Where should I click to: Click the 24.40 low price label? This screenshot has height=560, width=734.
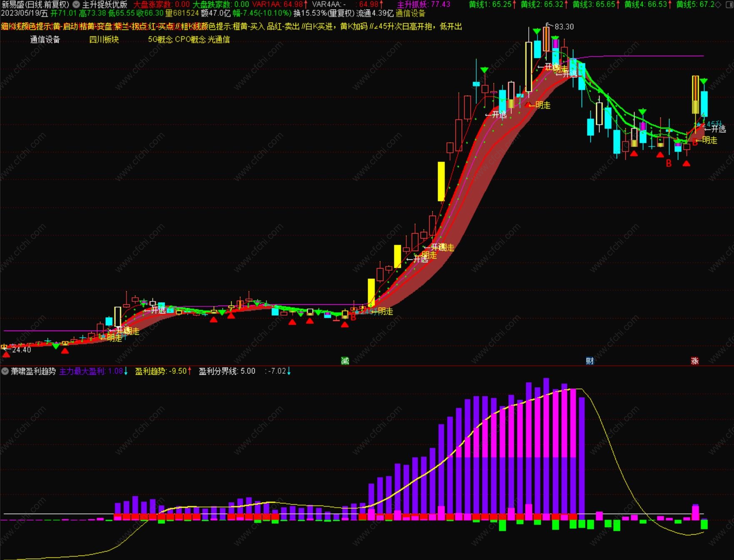click(21, 350)
